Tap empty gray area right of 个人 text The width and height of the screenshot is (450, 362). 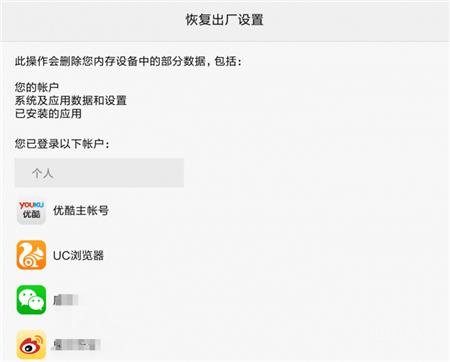coord(120,173)
